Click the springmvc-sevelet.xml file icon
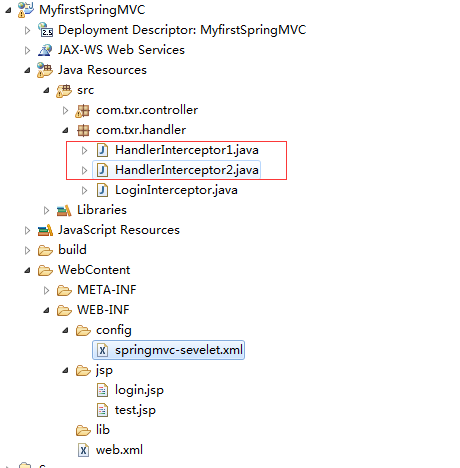 (x=102, y=350)
